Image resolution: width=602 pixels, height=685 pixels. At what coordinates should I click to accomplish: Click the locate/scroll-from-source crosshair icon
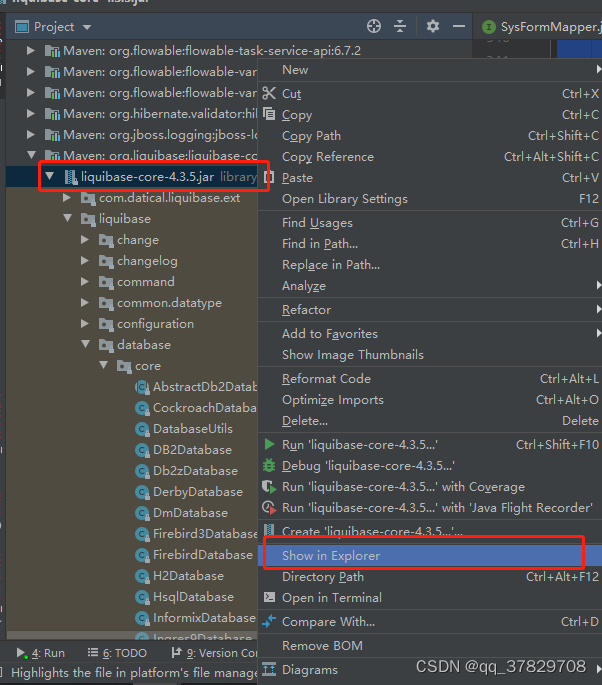[x=374, y=27]
